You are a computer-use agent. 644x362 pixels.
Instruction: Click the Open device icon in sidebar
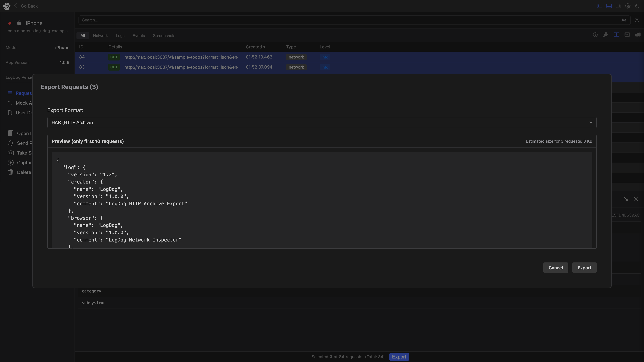point(11,133)
